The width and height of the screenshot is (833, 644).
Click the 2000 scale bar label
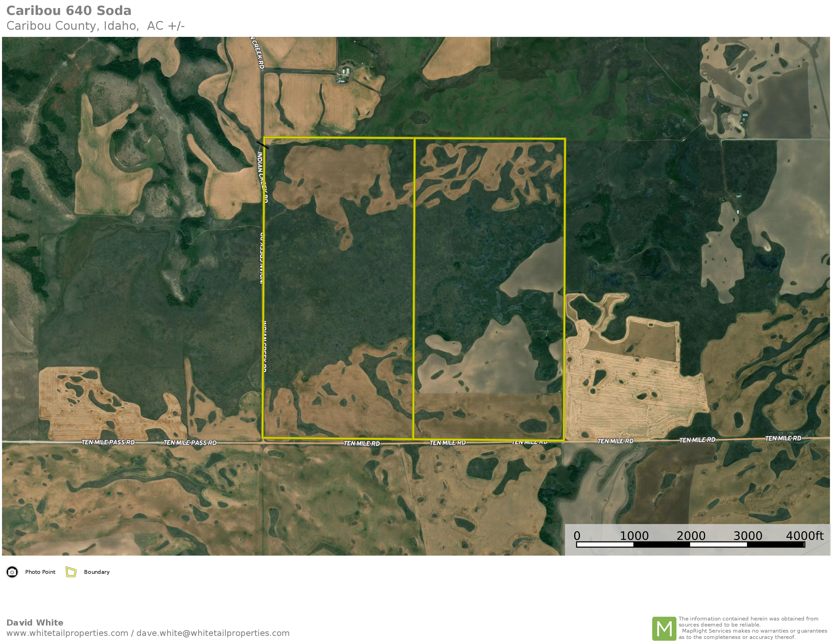691,536
